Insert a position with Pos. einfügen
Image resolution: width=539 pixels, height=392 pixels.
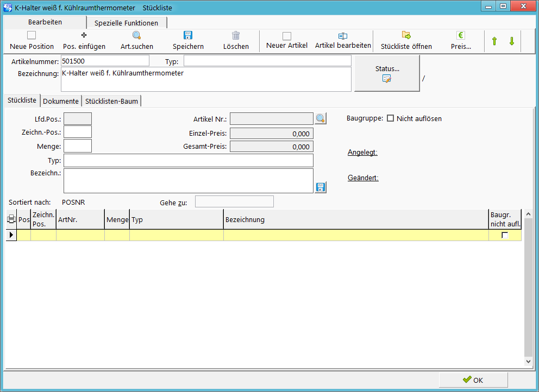(84, 35)
